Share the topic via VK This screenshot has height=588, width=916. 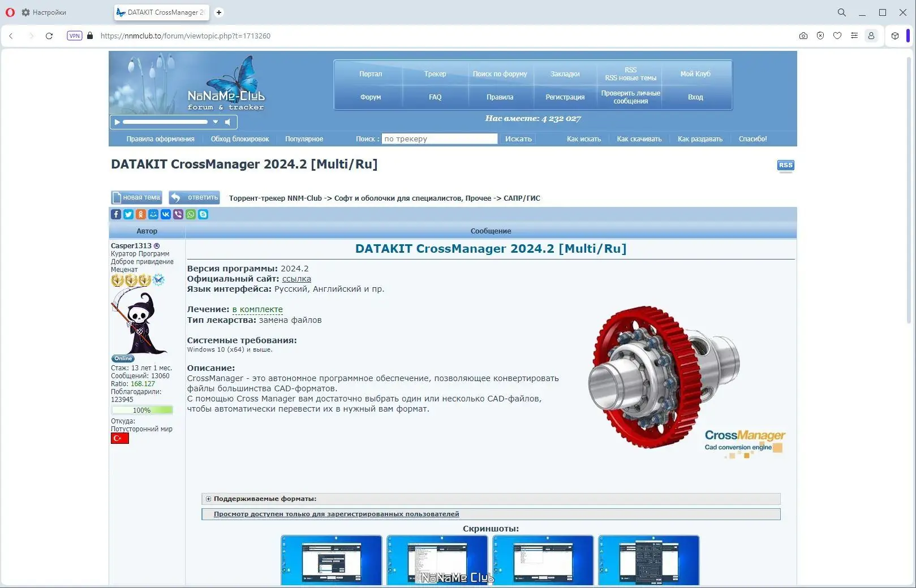166,214
